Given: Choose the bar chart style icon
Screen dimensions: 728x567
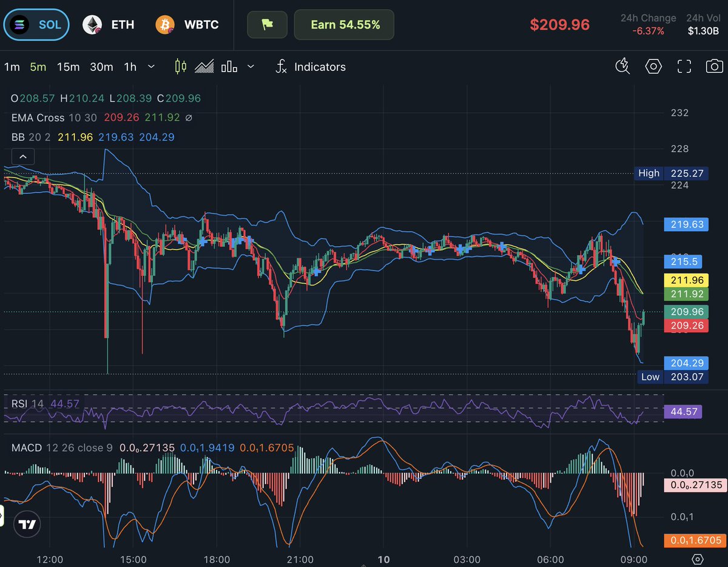Looking at the screenshot, I should point(229,67).
